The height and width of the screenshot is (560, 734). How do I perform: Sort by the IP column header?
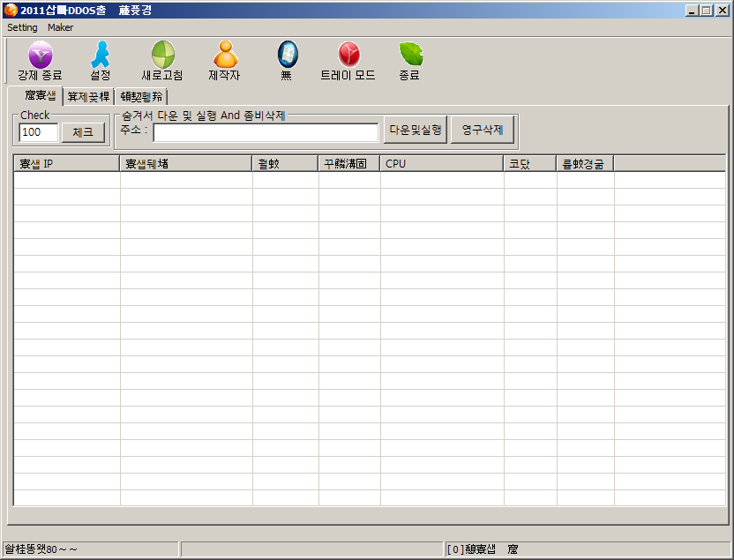67,164
